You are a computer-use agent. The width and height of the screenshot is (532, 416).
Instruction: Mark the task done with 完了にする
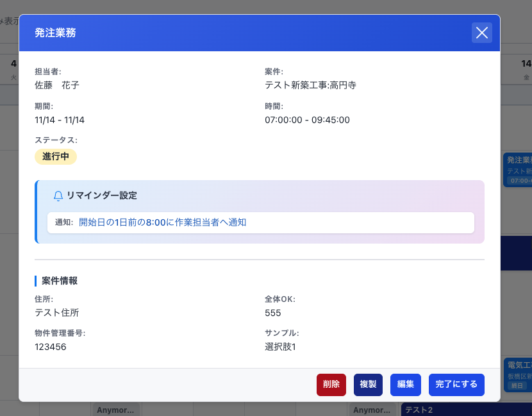point(456,385)
